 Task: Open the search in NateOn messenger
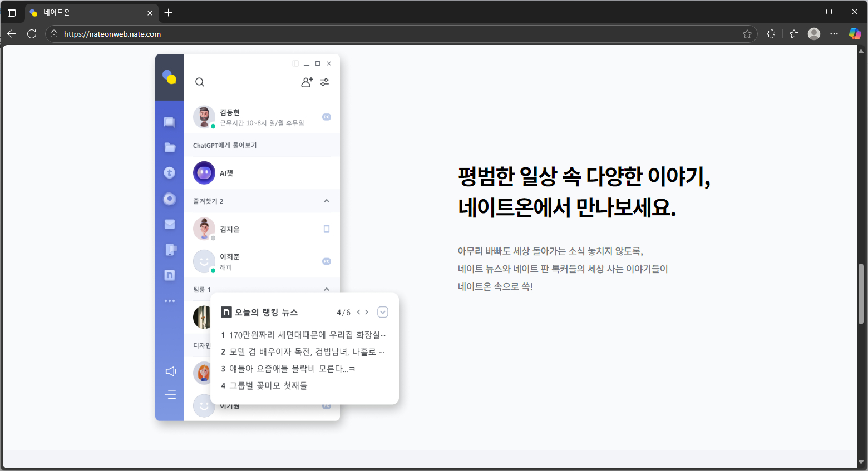click(200, 82)
